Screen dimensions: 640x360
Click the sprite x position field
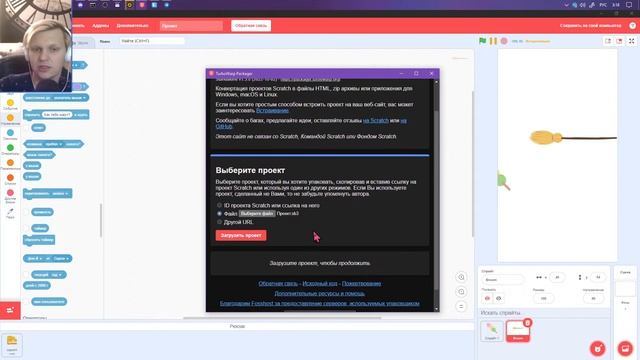[557, 277]
